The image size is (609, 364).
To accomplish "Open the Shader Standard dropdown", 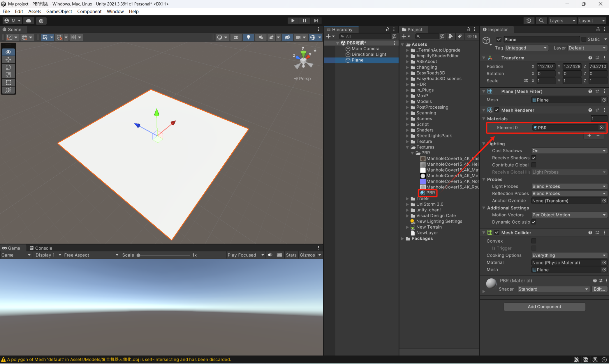I will tap(553, 289).
